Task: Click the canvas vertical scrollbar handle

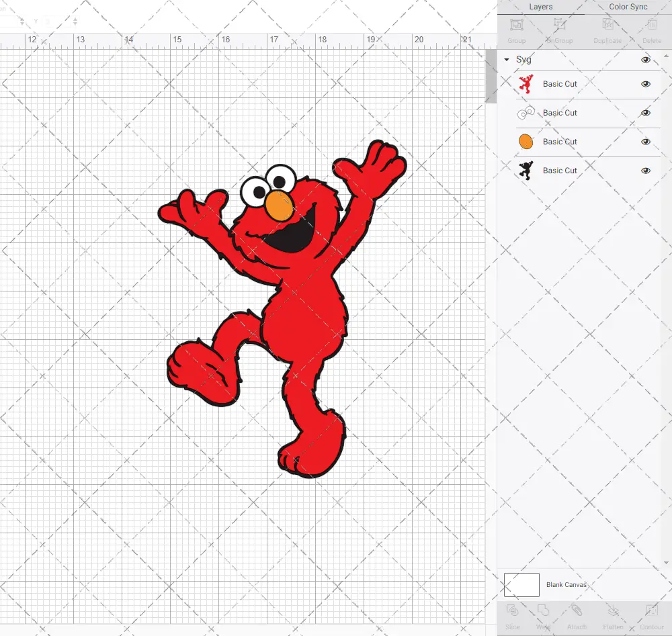Action: point(491,77)
